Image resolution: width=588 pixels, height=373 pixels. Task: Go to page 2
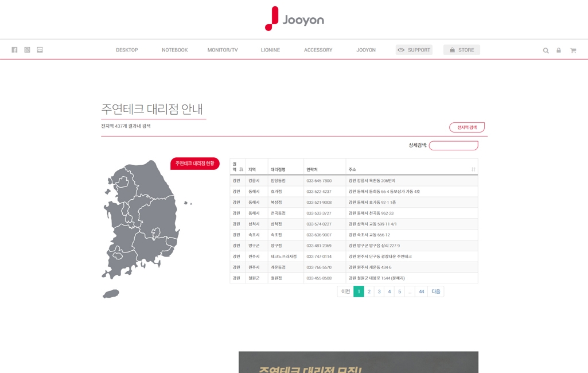(369, 292)
